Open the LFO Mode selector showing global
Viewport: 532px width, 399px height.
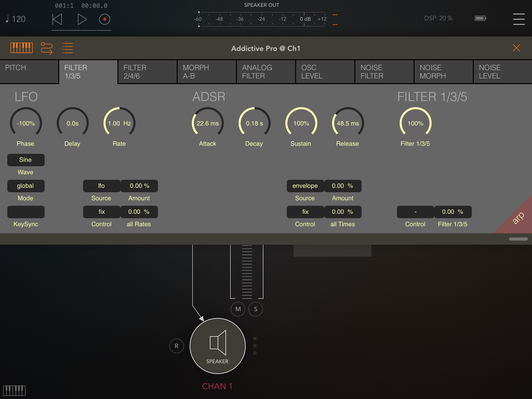coord(26,186)
